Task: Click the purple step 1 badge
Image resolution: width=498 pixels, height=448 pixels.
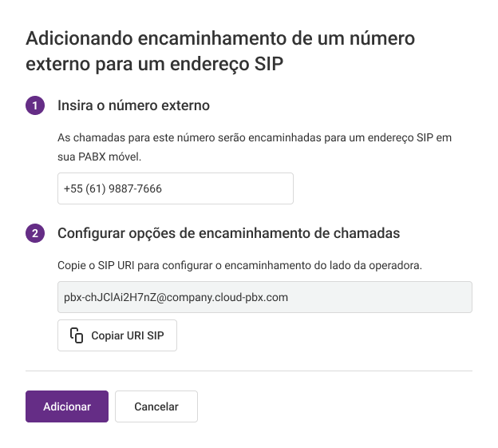Action: pyautogui.click(x=35, y=105)
